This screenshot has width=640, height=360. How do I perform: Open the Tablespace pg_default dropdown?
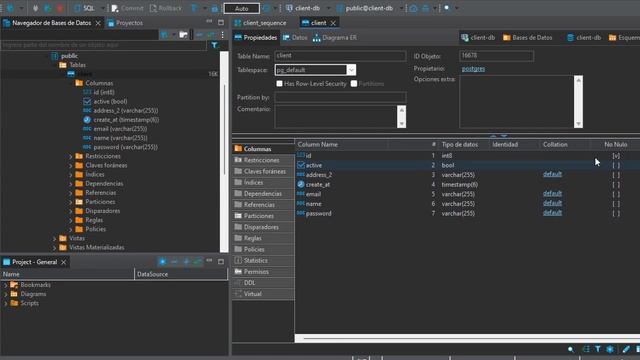click(x=351, y=70)
